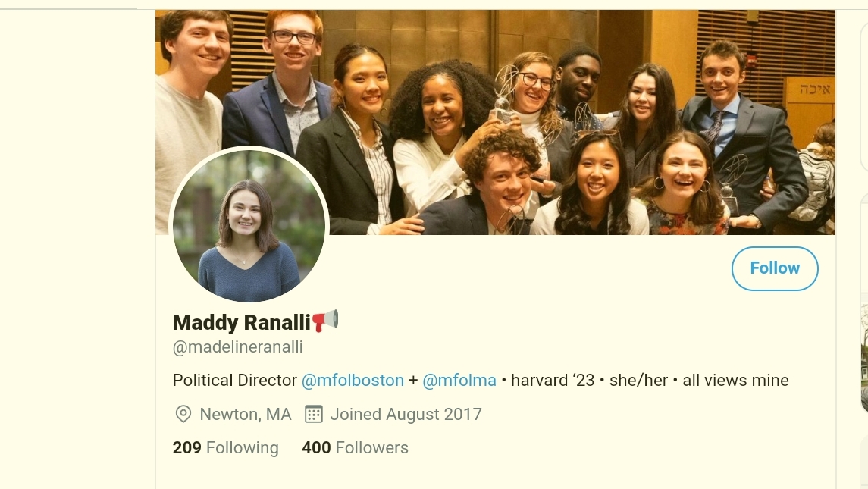868x489 pixels.
Task: Open the @mfolboston mention link
Action: tap(353, 381)
